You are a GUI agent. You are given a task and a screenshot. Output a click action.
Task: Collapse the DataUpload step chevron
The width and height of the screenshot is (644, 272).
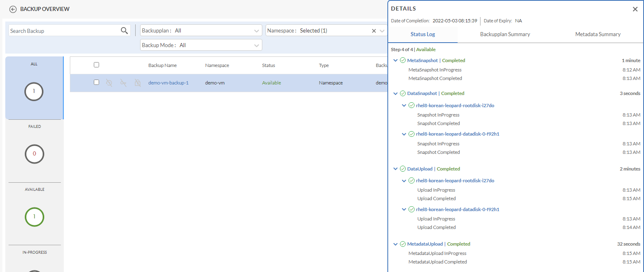point(395,169)
